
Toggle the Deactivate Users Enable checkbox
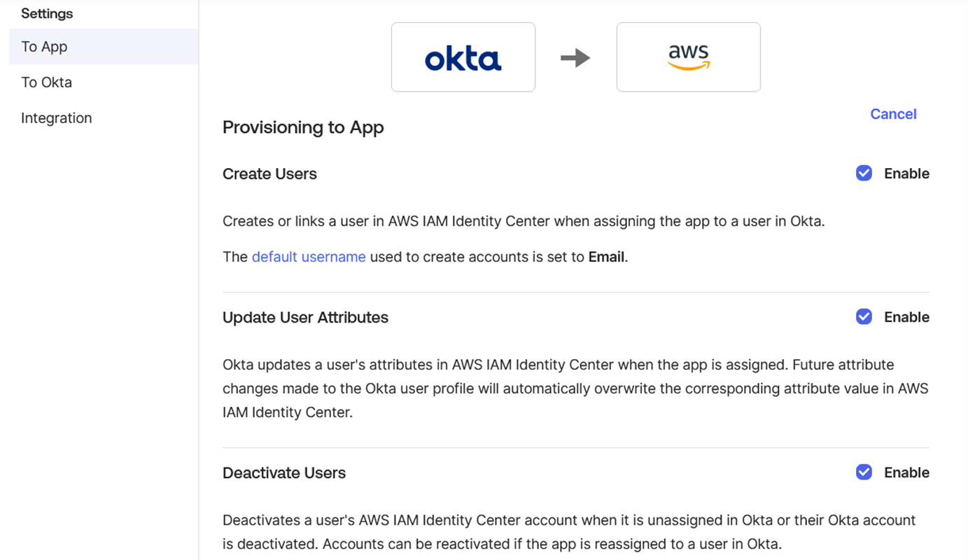click(864, 472)
